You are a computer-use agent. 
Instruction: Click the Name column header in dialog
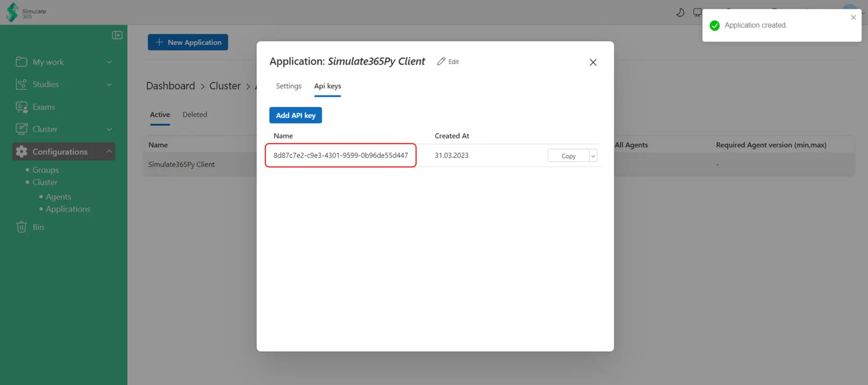[x=283, y=136]
